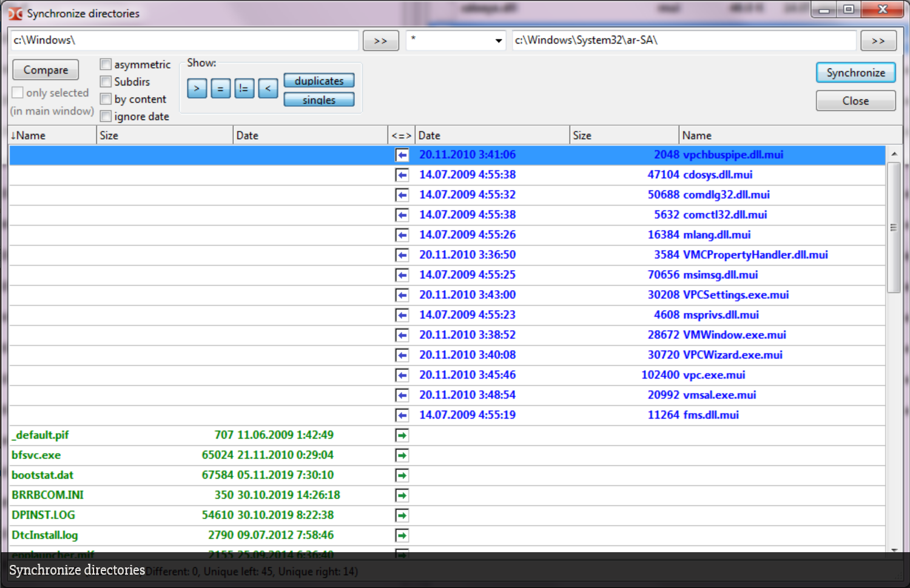Change sync direction for comctl32.dll.mui
Screen dimensions: 910x588
tap(402, 215)
